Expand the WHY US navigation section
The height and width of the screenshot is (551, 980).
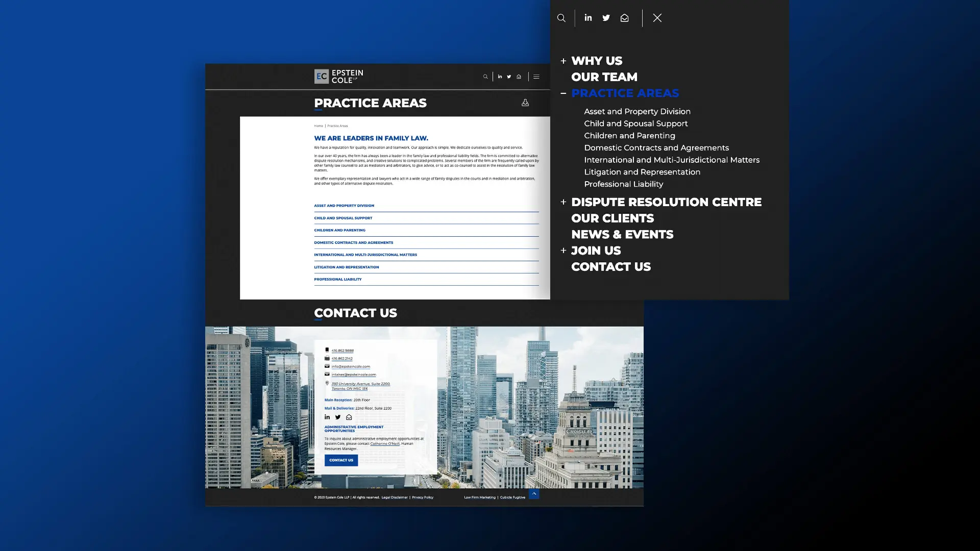click(563, 61)
